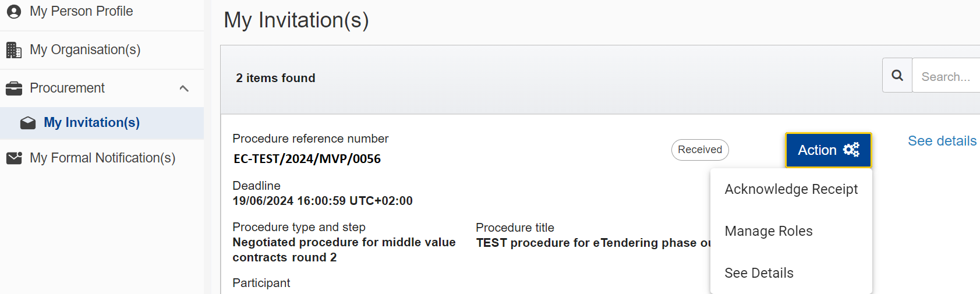Collapse the Procurement section chevron
The height and width of the screenshot is (294, 980).
pyautogui.click(x=184, y=88)
